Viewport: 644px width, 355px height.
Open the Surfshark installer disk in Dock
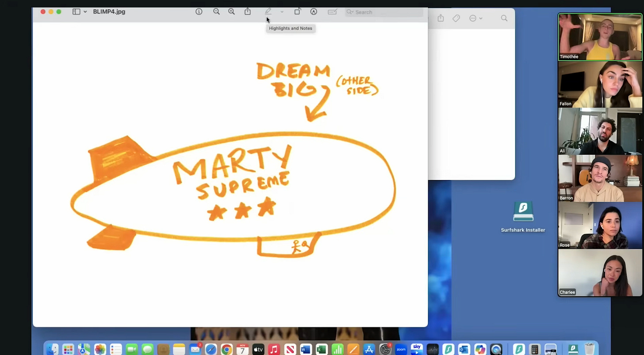pyautogui.click(x=573, y=349)
